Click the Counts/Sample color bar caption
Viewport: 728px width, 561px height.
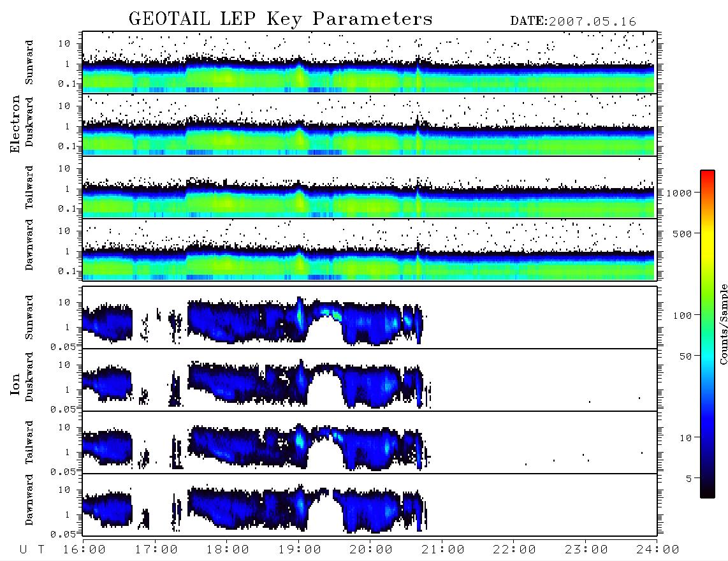(723, 324)
